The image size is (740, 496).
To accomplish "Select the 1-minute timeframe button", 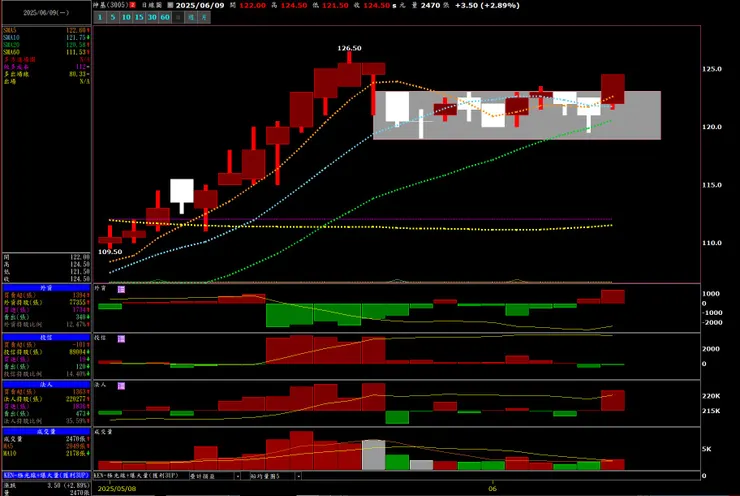I will [x=100, y=17].
